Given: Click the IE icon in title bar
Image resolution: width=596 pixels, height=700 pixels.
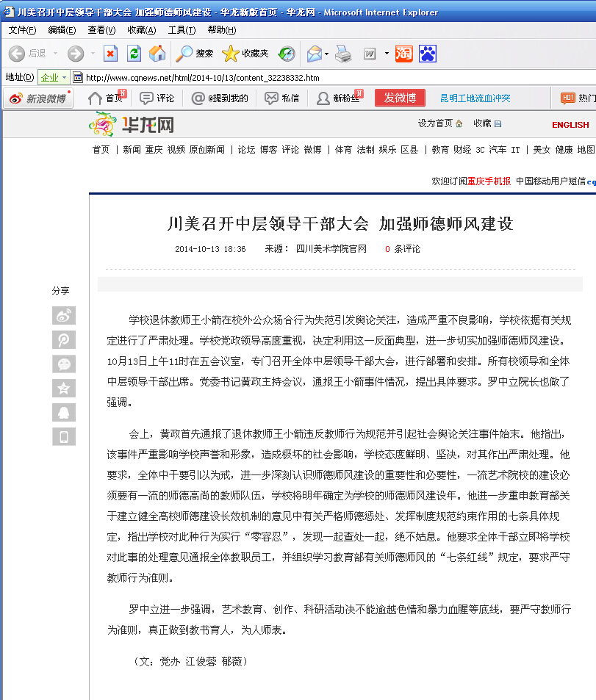Looking at the screenshot, I should tap(9, 12).
